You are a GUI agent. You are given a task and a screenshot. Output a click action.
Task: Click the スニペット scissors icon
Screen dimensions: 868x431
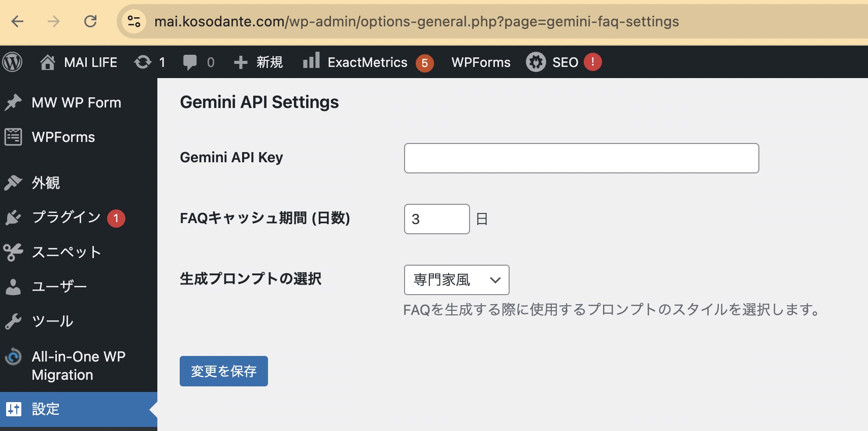click(x=13, y=252)
